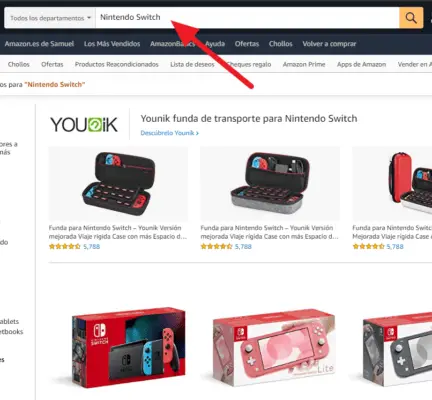
Task: Open Amazon.es de Samuel
Action: (x=39, y=44)
